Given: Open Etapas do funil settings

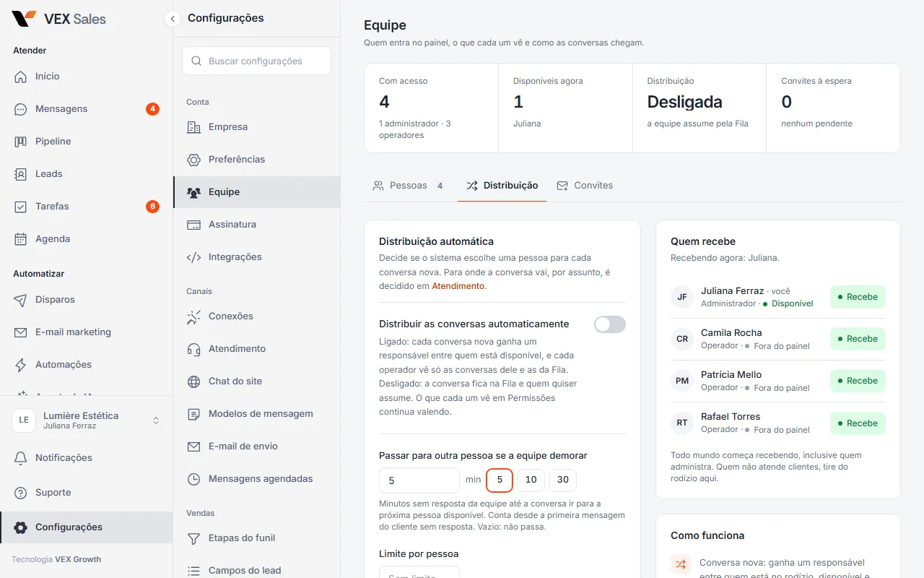Looking at the screenshot, I should point(256,538).
